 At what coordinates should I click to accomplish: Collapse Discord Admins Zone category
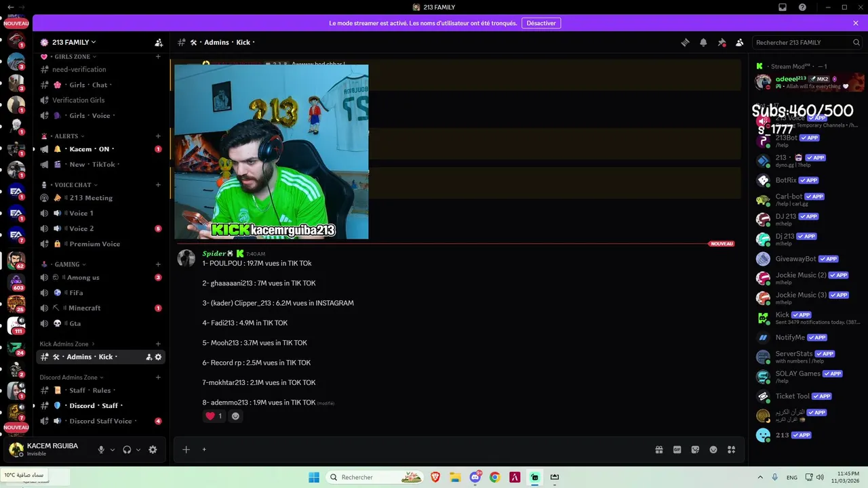point(71,378)
